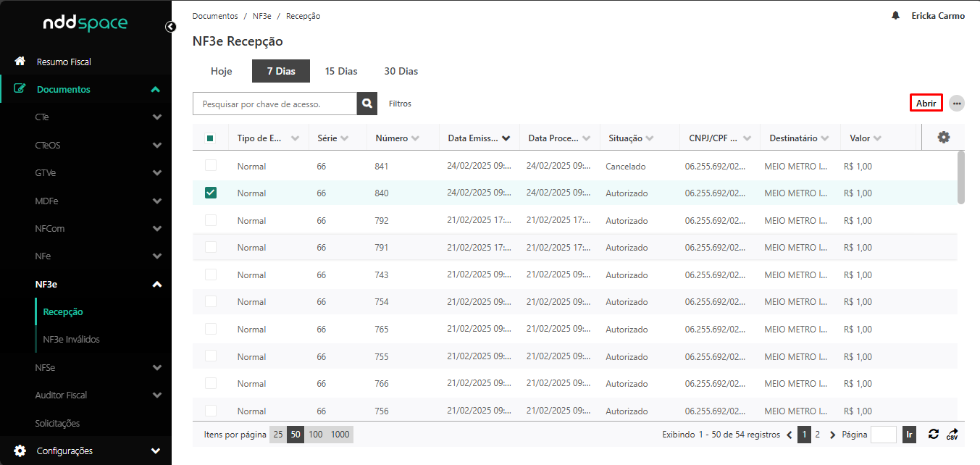Open column settings gear icon
This screenshot has width=980, height=465.
tap(943, 138)
